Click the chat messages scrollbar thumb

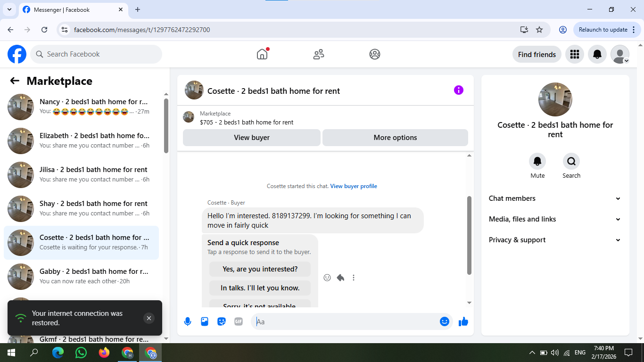coord(469,235)
